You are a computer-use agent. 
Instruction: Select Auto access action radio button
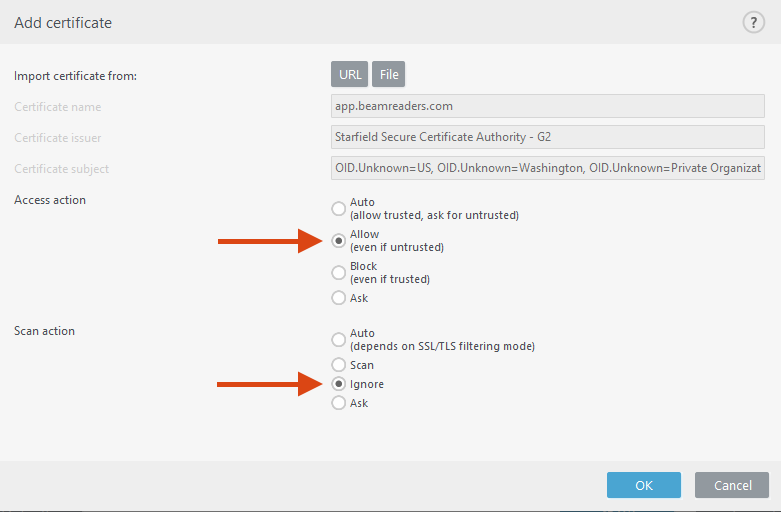point(339,209)
